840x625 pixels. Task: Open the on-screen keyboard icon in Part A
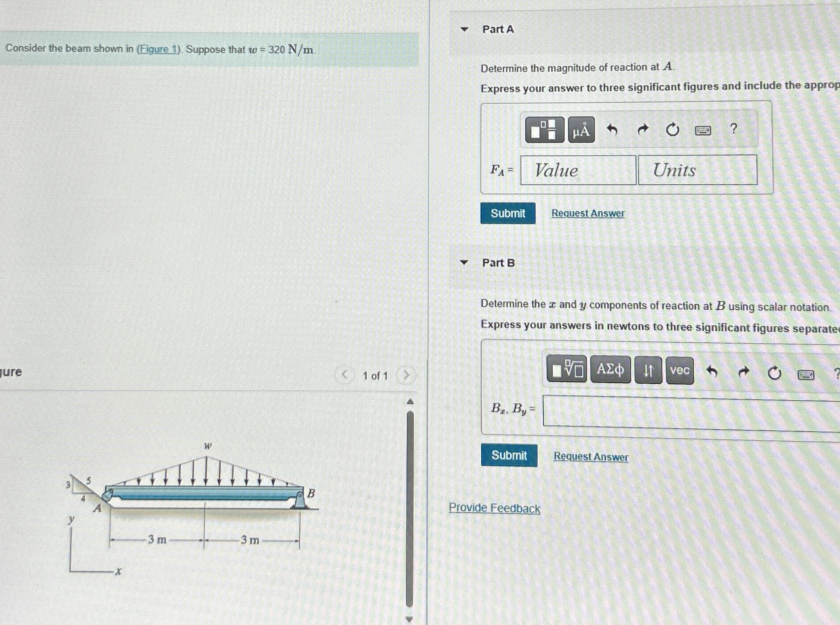pyautogui.click(x=703, y=130)
